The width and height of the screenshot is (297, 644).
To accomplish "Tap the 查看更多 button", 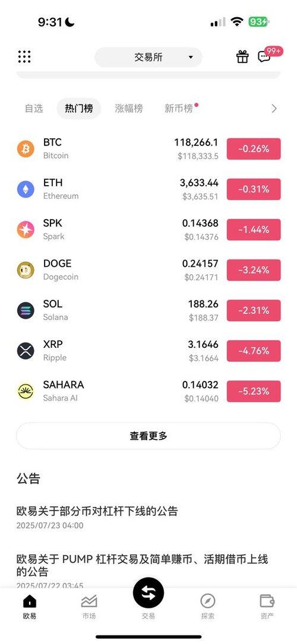I will tap(148, 436).
